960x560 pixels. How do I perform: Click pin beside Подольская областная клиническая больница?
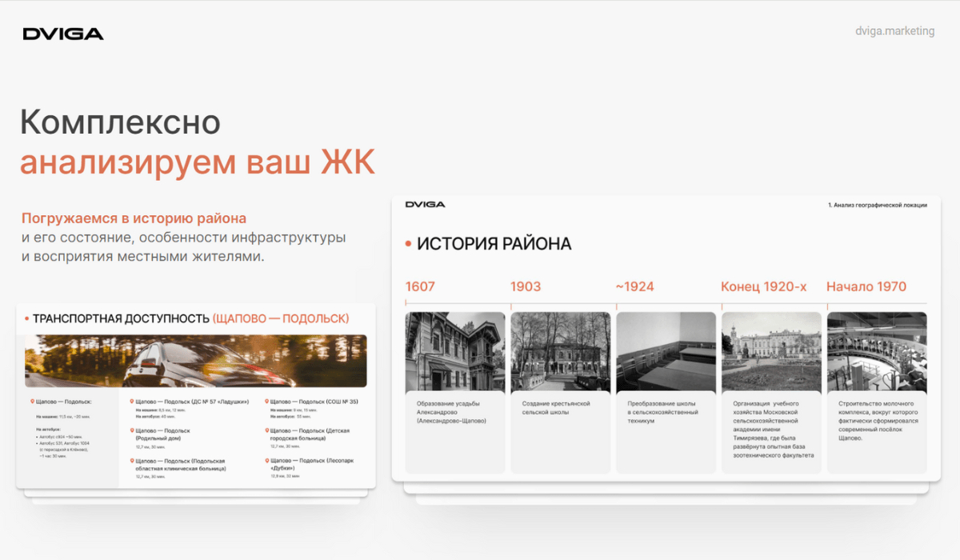pyautogui.click(x=131, y=461)
